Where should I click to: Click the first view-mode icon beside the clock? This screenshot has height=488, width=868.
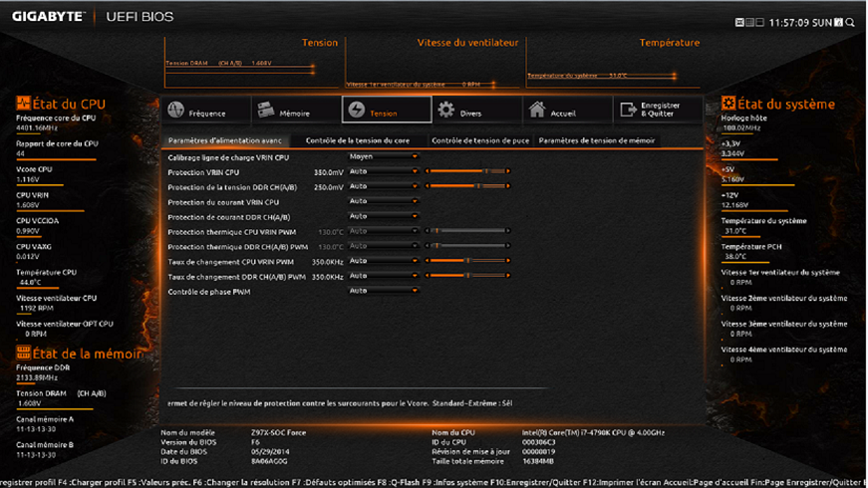[x=739, y=22]
